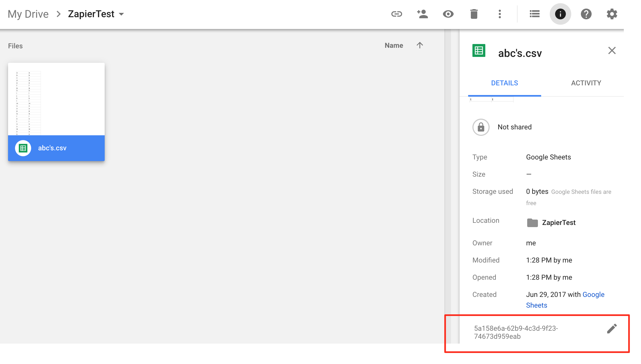Screen dimensions: 641x364
Task: Open the help question mark icon
Action: click(x=586, y=14)
